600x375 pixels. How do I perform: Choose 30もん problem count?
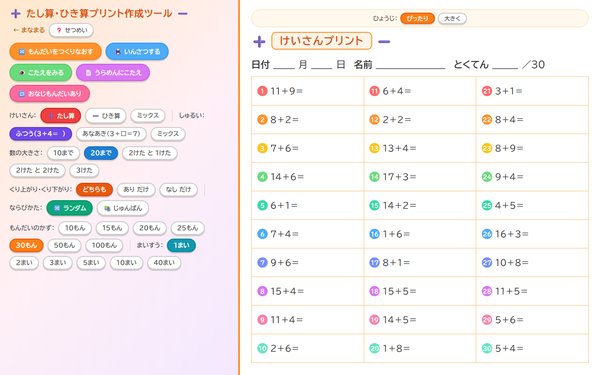(x=26, y=245)
